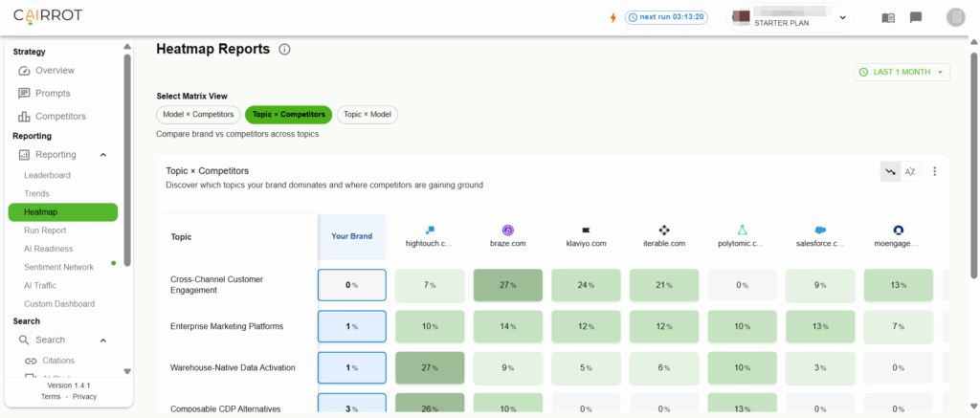Collapse the Reporting section chevron

[x=103, y=155]
